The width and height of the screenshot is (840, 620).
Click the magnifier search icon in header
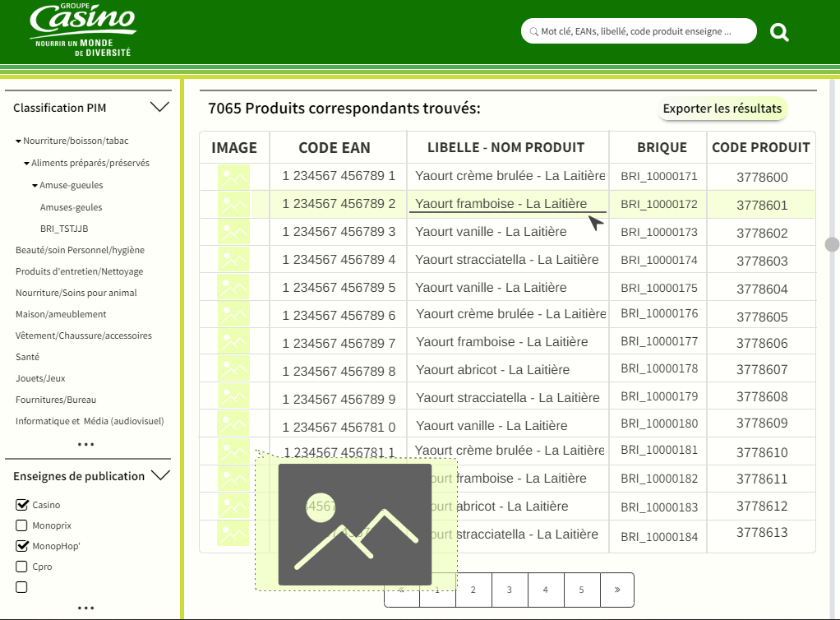(x=779, y=33)
